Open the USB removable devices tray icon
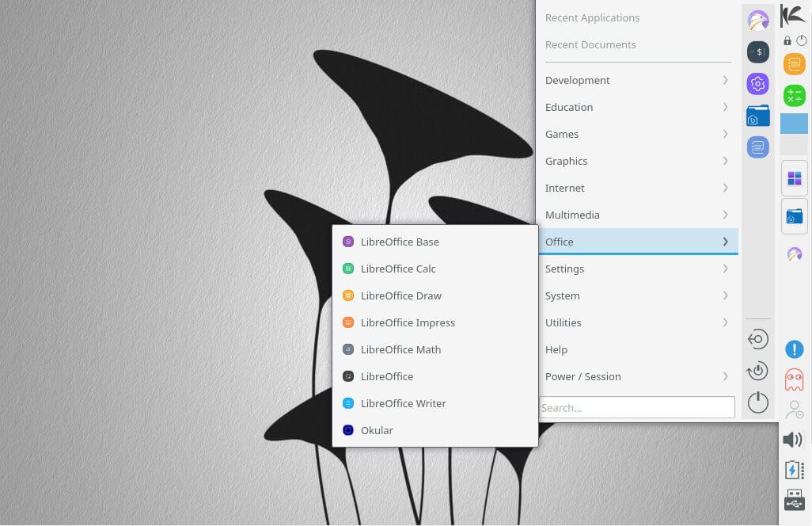812x526 pixels. pos(793,500)
